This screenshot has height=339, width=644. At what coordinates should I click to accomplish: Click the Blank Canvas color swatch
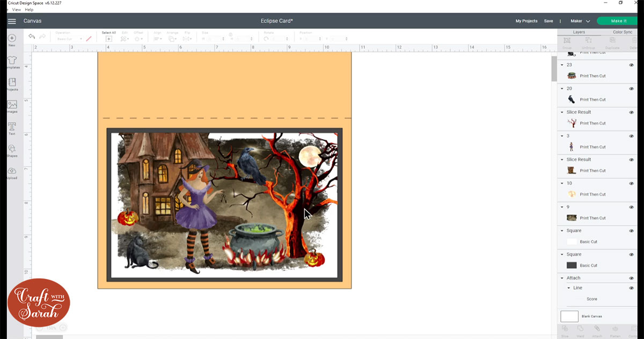point(569,316)
